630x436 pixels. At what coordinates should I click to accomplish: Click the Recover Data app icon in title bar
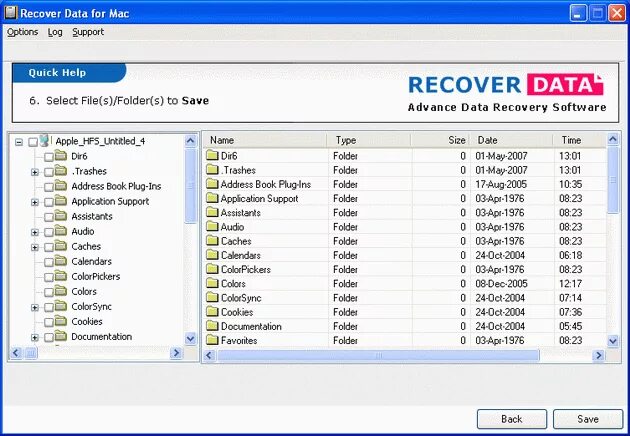[x=10, y=13]
